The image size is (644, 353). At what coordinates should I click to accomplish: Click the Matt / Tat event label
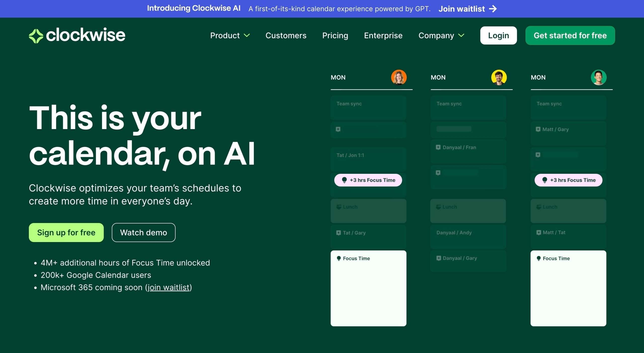point(554,232)
